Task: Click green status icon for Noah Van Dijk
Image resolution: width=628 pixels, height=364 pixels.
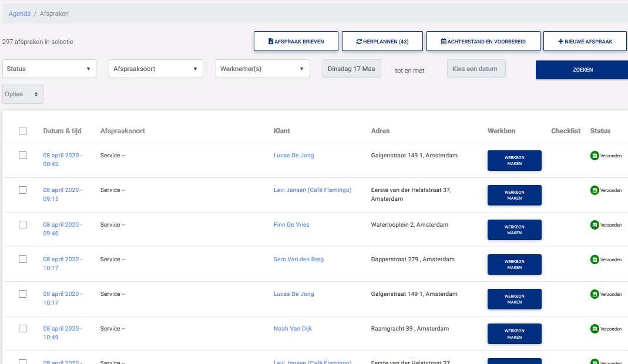Action: tap(595, 329)
